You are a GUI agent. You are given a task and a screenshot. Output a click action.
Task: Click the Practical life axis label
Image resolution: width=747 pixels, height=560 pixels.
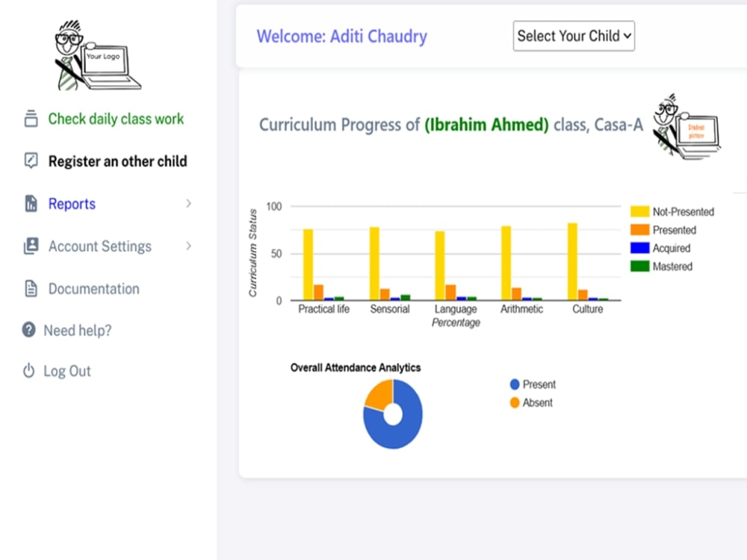coord(324,309)
